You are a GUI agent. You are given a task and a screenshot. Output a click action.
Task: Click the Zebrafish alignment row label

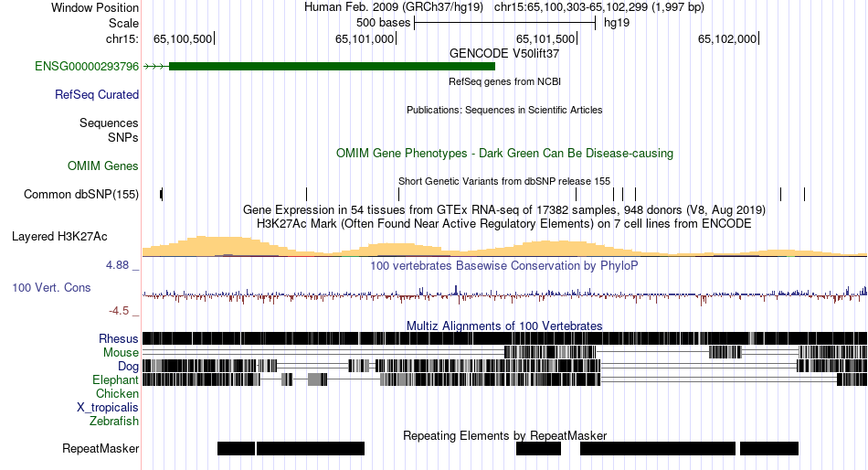pyautogui.click(x=114, y=422)
